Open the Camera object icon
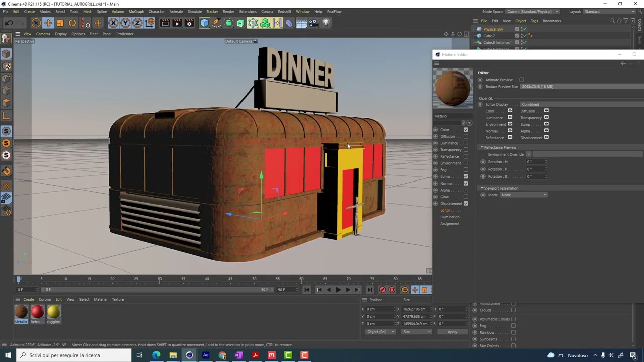 313,23
